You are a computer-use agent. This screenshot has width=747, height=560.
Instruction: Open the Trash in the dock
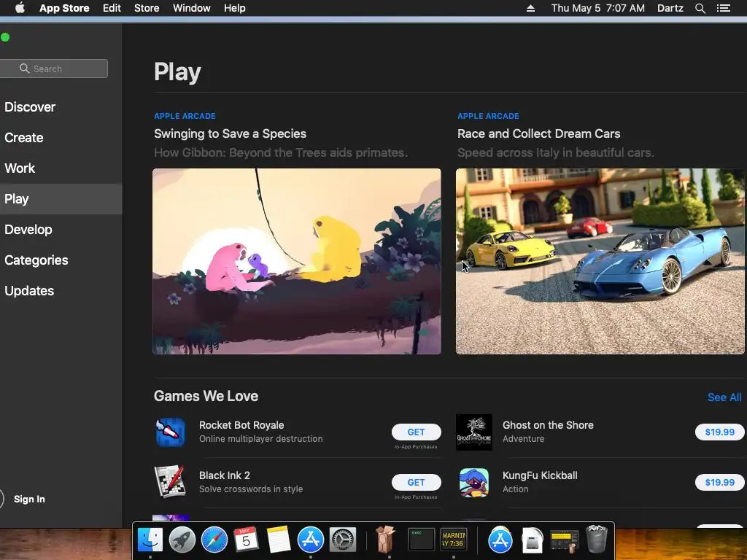tap(597, 539)
